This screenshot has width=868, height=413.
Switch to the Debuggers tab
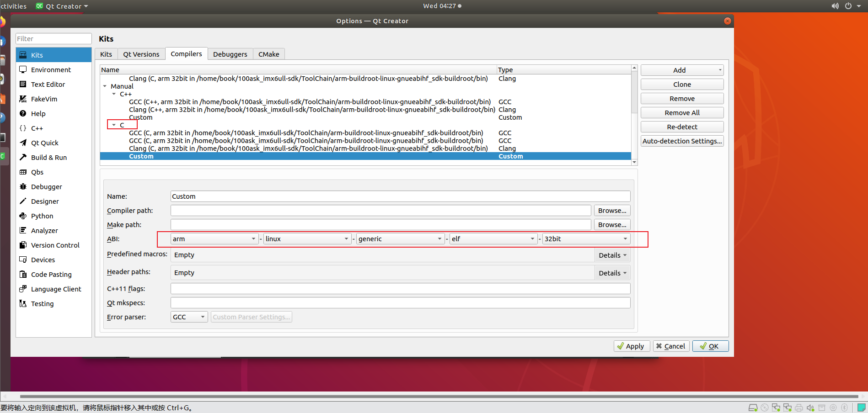coord(230,54)
